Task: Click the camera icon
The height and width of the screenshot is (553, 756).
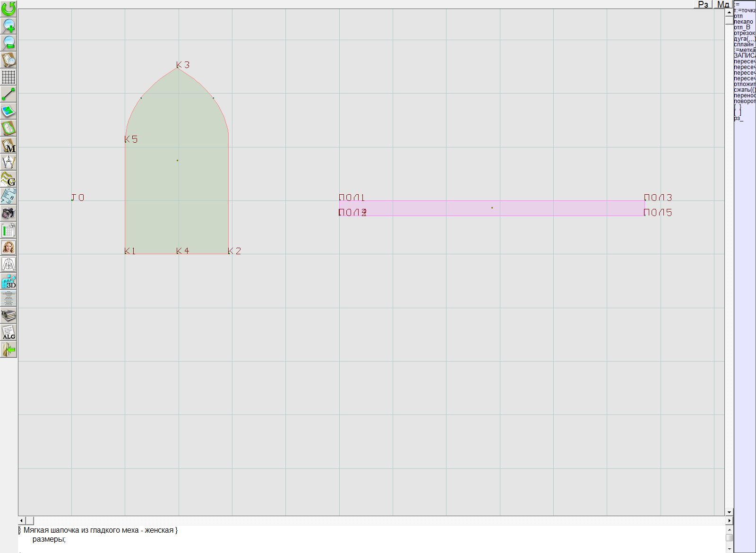Action: point(9,213)
